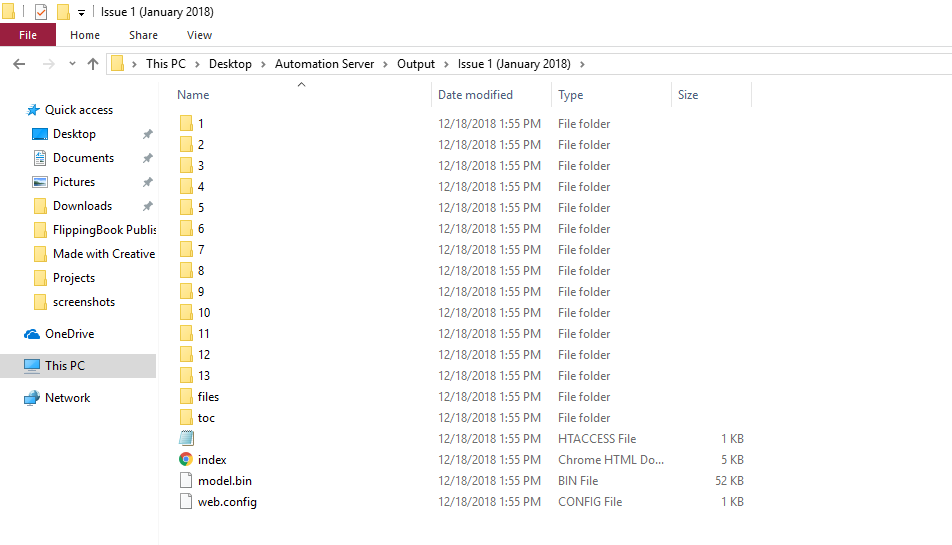Select Network in navigation pane

tap(67, 398)
